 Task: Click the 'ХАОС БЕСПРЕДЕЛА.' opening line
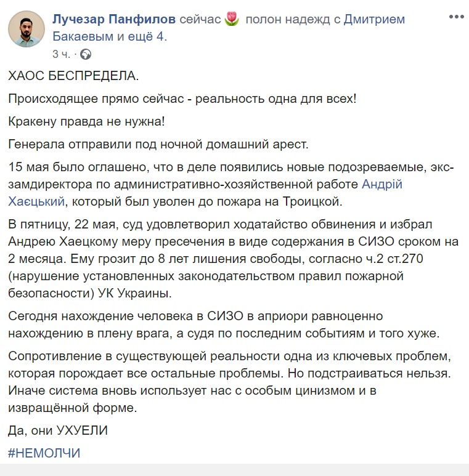(x=74, y=76)
